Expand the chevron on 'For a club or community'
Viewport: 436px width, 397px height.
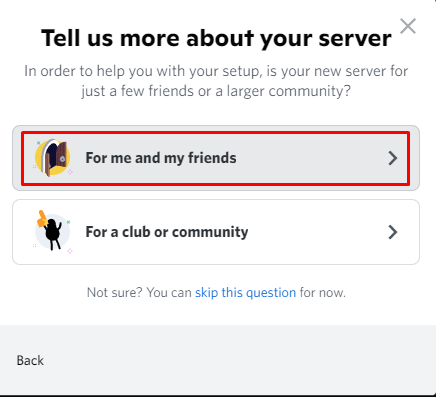[x=393, y=232]
